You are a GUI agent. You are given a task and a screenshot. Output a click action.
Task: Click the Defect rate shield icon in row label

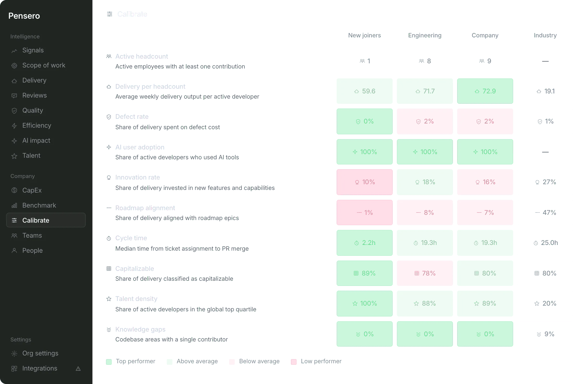click(x=109, y=117)
